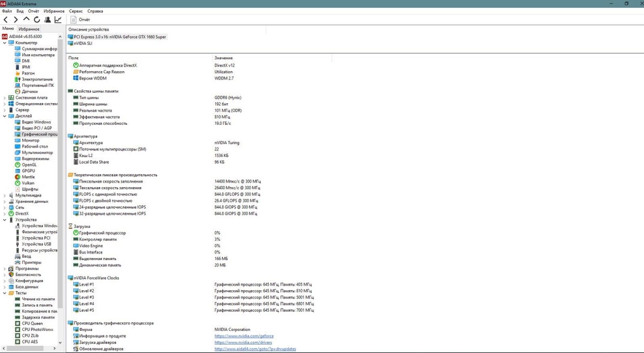Open the Избранное menu in the menu bar
The height and width of the screenshot is (353, 644).
(x=54, y=11)
